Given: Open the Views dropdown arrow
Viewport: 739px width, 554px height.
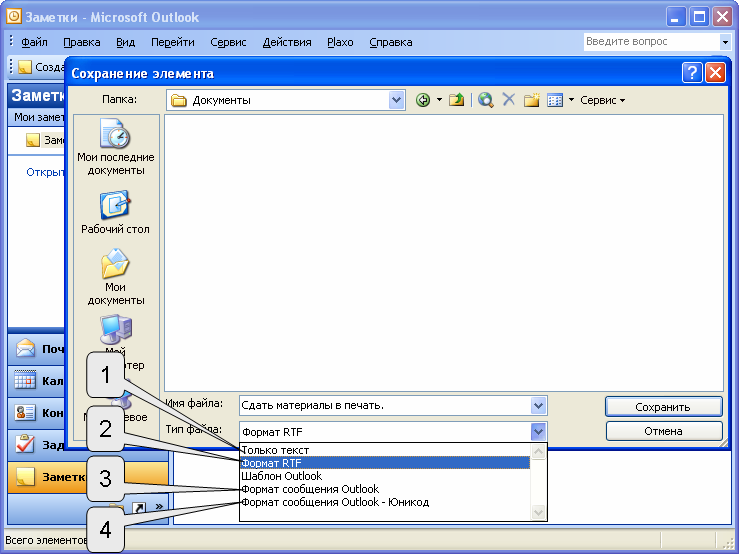Looking at the screenshot, I should 571,100.
